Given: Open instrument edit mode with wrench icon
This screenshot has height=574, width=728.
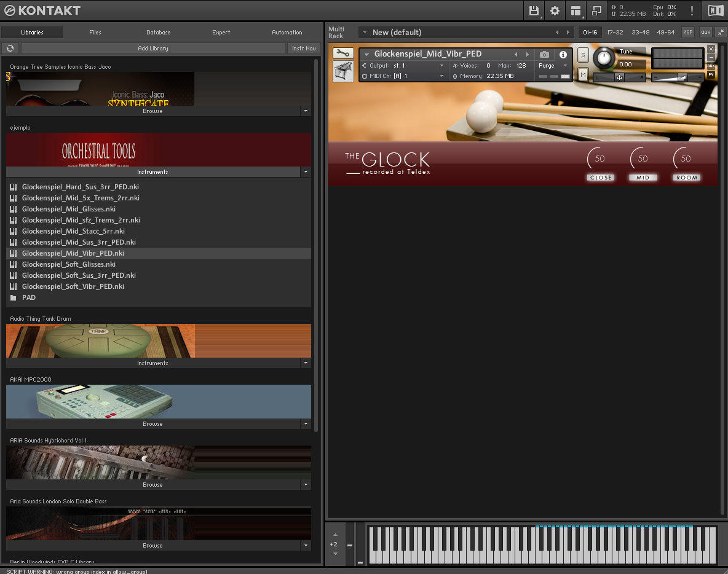Looking at the screenshot, I should pos(343,53).
